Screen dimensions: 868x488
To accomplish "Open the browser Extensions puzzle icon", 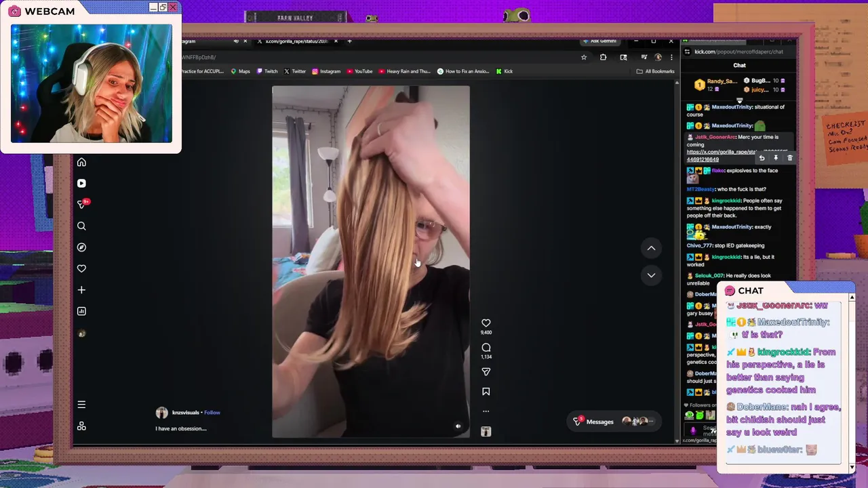I will pos(603,58).
